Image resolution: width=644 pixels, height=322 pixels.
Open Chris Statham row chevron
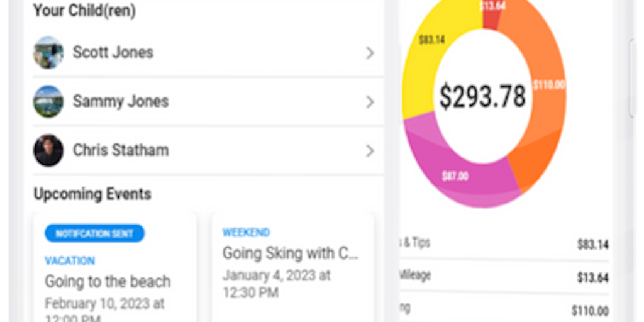370,151
